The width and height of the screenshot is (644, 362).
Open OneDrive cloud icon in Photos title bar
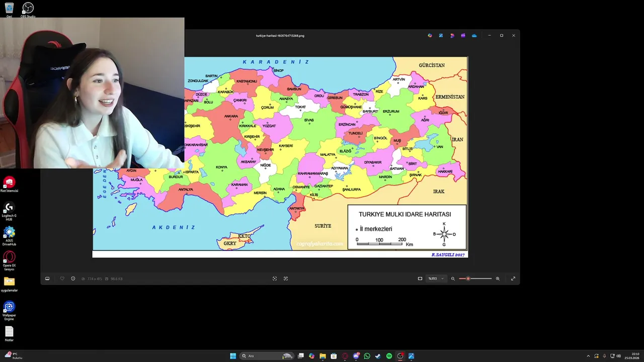pyautogui.click(x=474, y=36)
